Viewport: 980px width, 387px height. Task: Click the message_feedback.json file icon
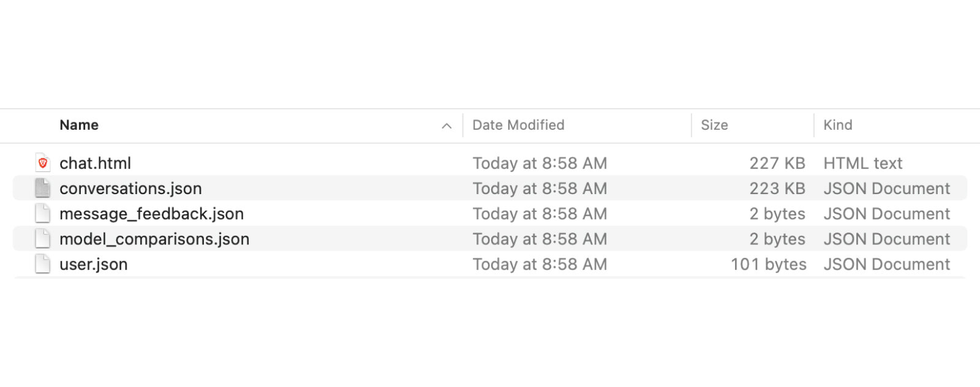(x=42, y=214)
